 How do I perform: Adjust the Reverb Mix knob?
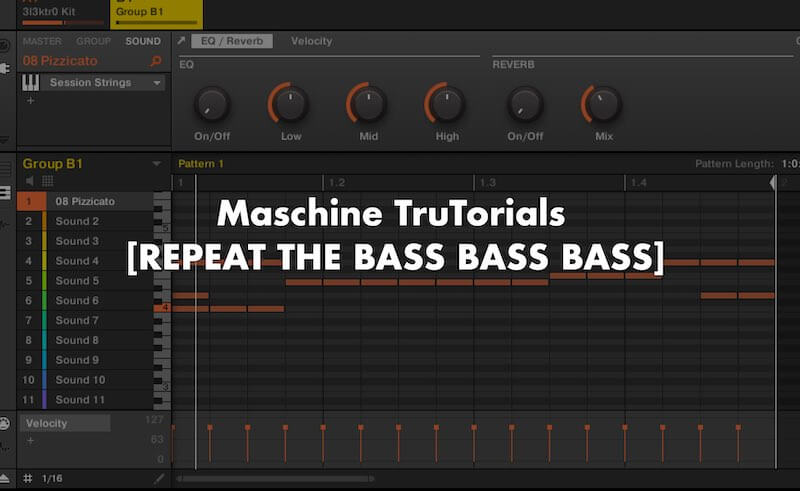[602, 104]
